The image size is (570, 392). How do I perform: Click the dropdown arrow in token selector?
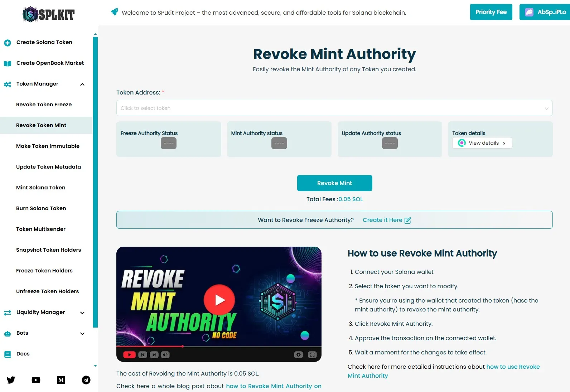pyautogui.click(x=546, y=108)
